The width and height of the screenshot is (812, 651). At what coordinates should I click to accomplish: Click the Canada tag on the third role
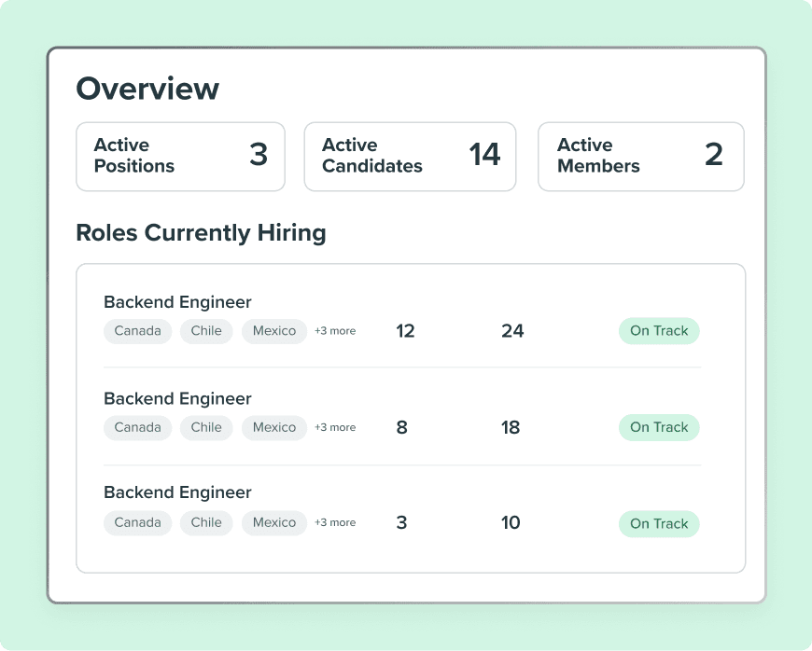(137, 522)
